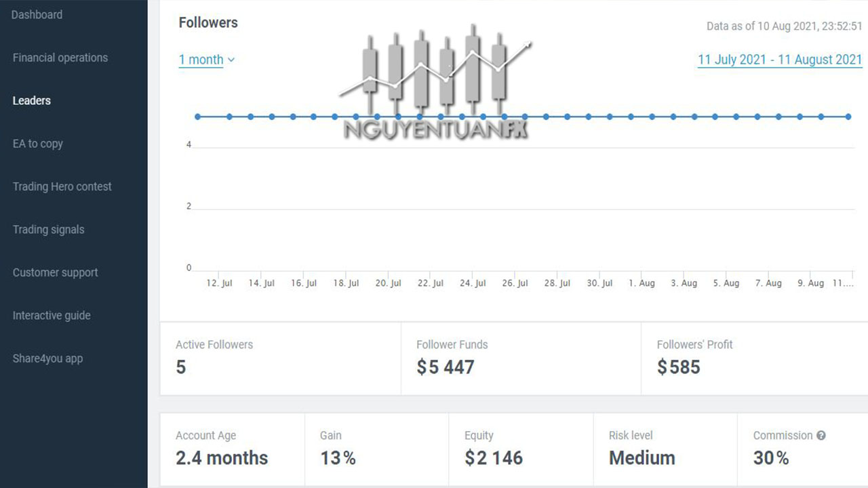Click the first data point on followers chart
Image resolution: width=868 pixels, height=488 pixels.
pyautogui.click(x=198, y=117)
